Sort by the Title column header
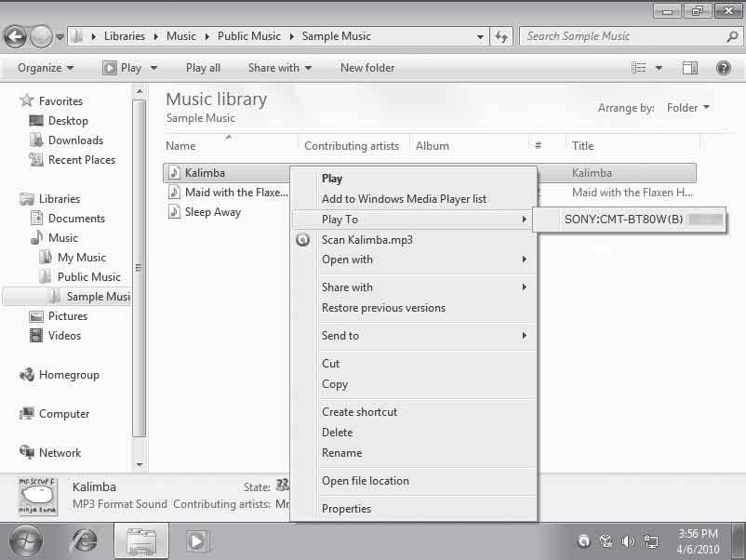 coord(583,146)
